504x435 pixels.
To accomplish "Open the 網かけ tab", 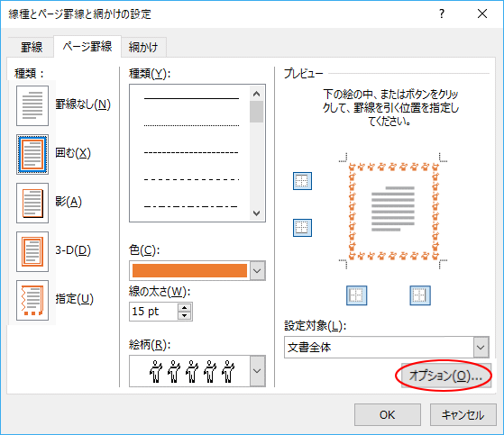I will point(143,47).
